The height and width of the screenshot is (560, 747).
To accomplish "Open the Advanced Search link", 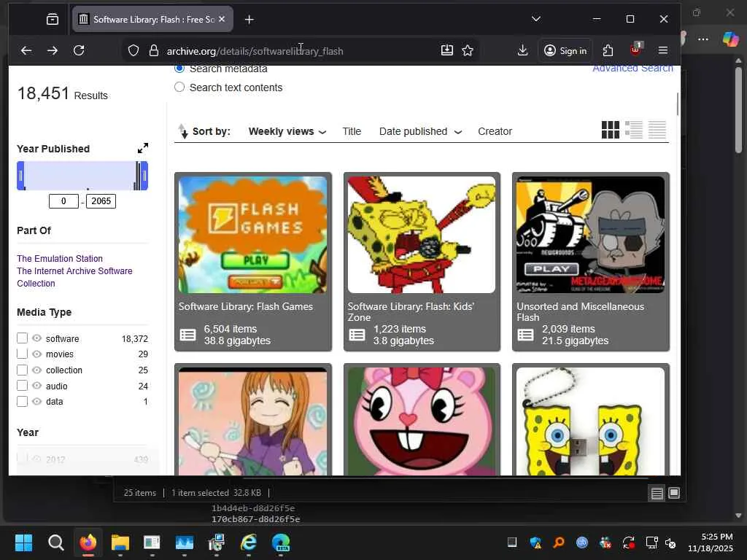I will pos(632,69).
